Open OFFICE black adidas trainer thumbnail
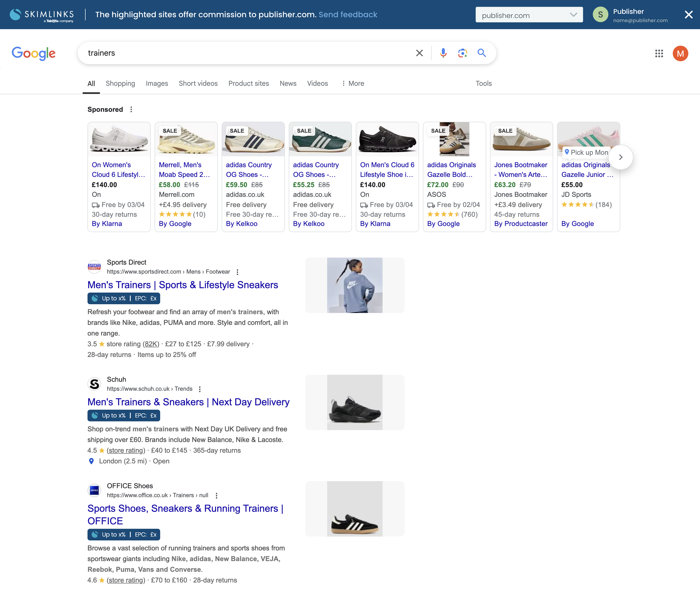The image size is (700, 590). [355, 509]
